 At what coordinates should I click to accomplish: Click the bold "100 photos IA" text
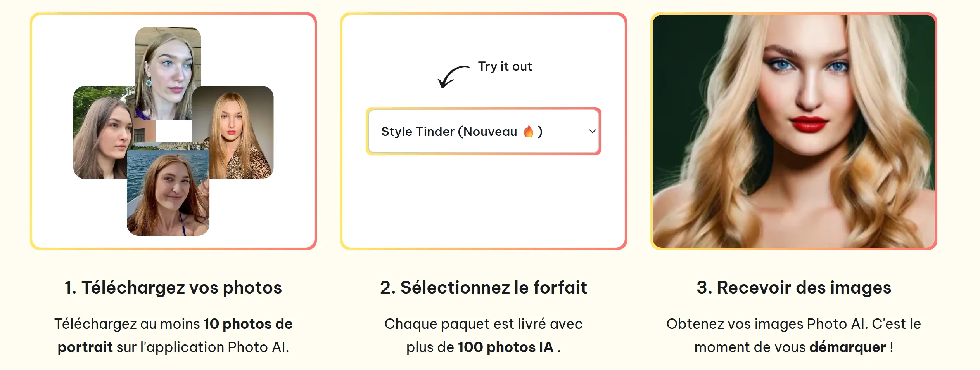point(505,347)
